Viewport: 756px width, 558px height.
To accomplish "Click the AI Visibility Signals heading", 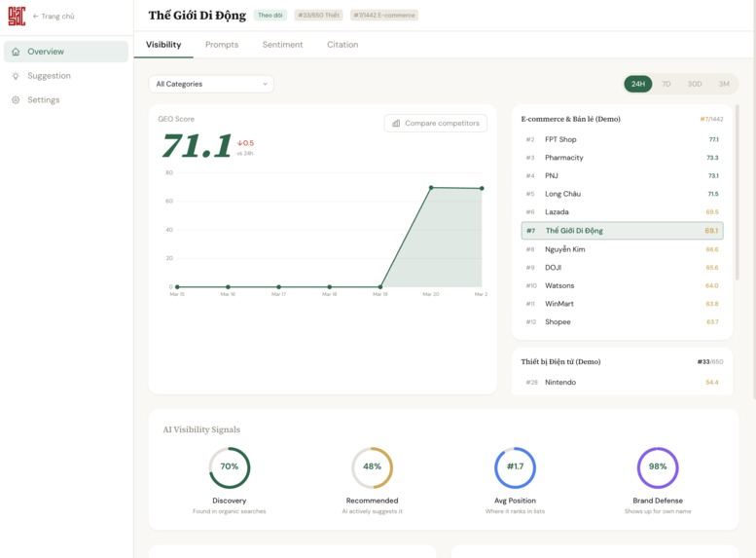I will 201,429.
